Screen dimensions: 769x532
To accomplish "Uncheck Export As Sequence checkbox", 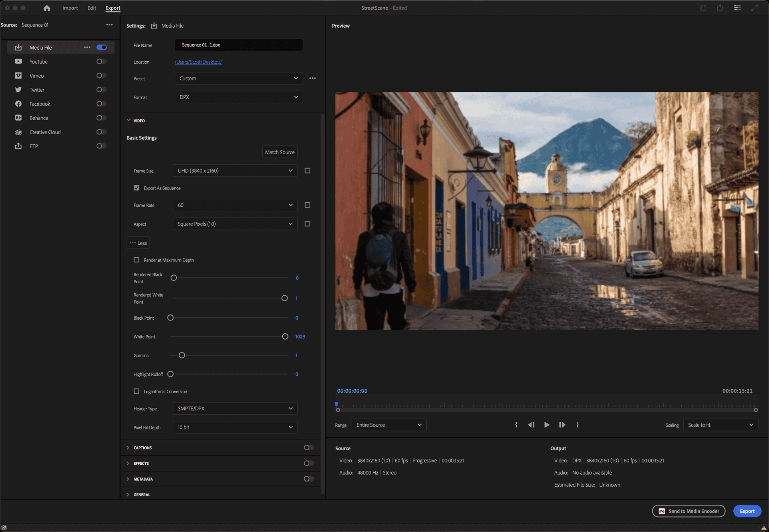I will click(x=137, y=188).
